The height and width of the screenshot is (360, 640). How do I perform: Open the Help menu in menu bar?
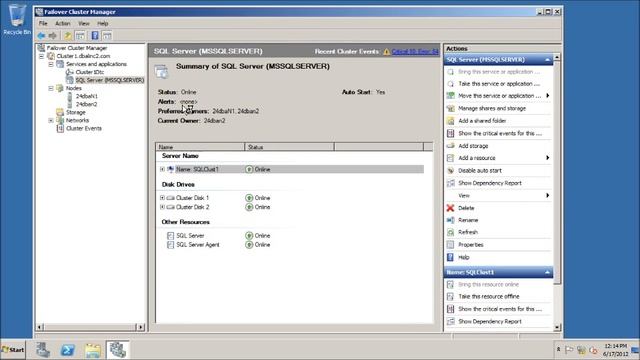tap(103, 24)
